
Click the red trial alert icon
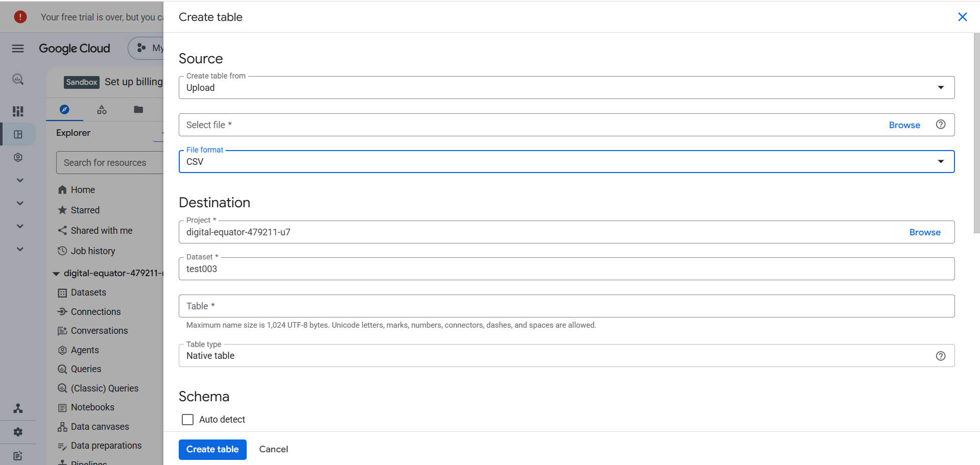[x=20, y=17]
